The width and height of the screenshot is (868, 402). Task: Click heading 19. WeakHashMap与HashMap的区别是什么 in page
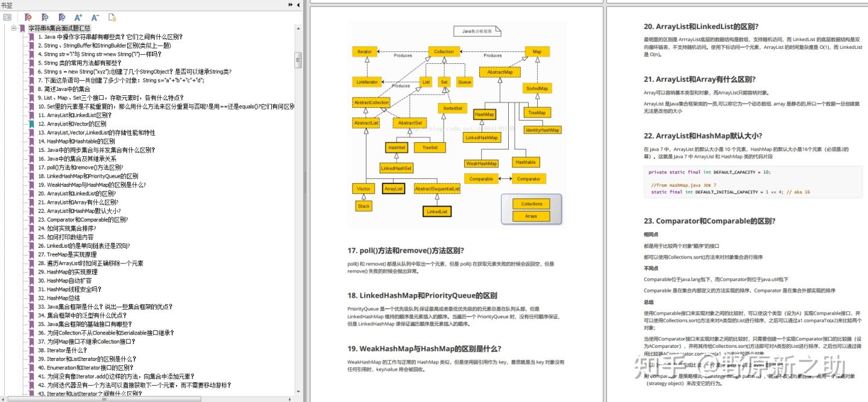tap(424, 348)
